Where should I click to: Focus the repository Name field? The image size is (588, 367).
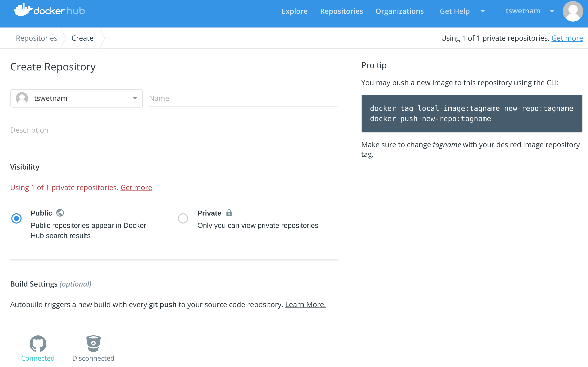point(243,98)
